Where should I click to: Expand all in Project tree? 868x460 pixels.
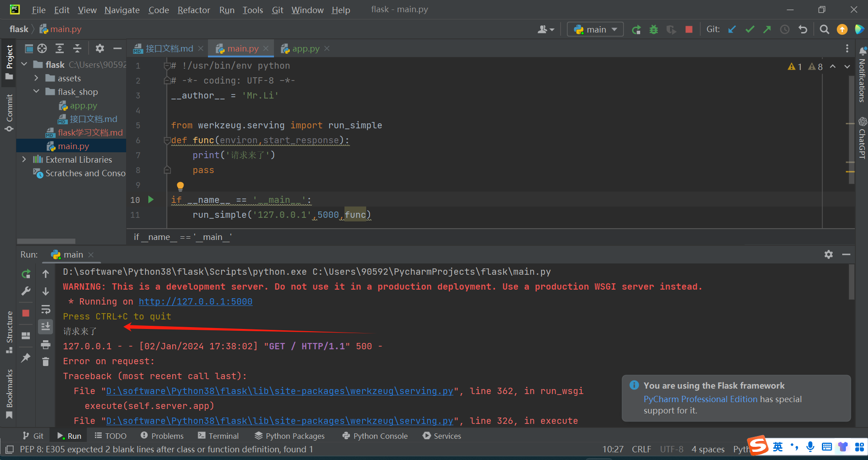(60, 48)
